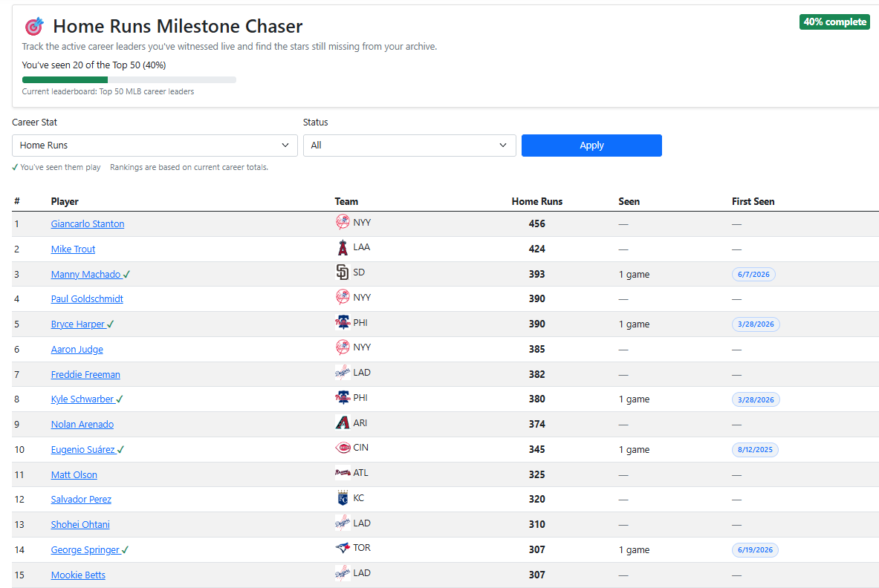Open Eugenio Suárez player link
The width and height of the screenshot is (879, 588).
point(83,450)
